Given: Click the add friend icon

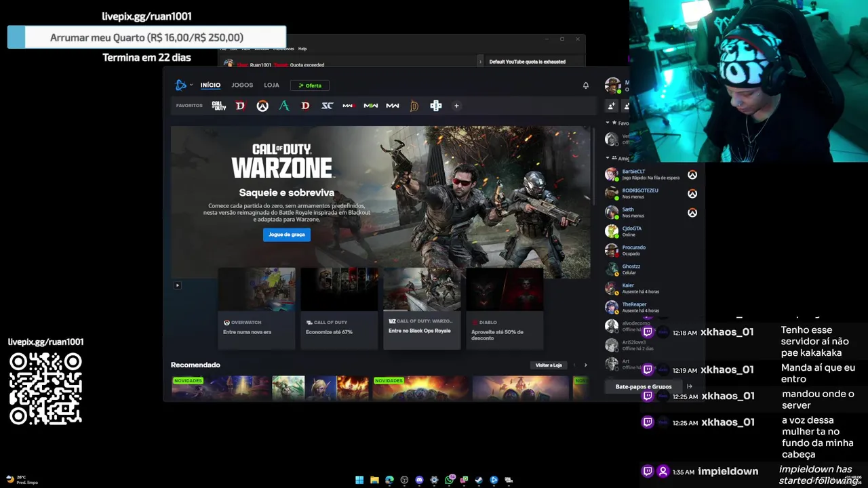Looking at the screenshot, I should (612, 106).
